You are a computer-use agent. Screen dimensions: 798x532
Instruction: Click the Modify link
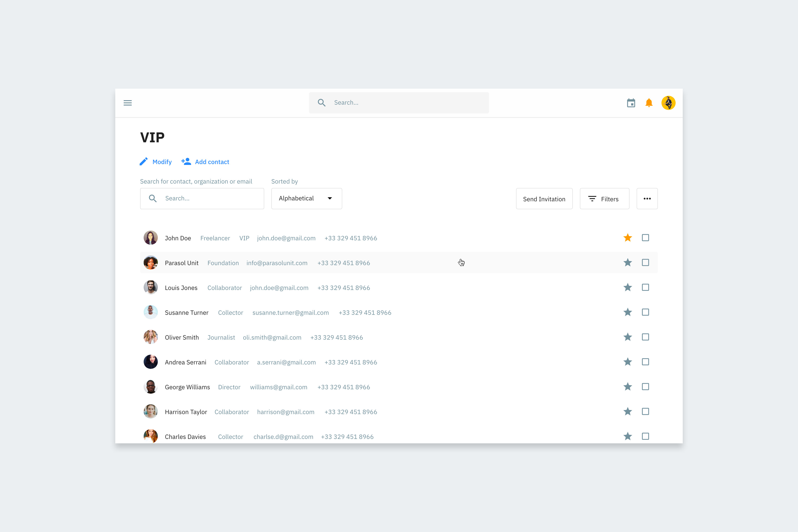click(x=162, y=162)
